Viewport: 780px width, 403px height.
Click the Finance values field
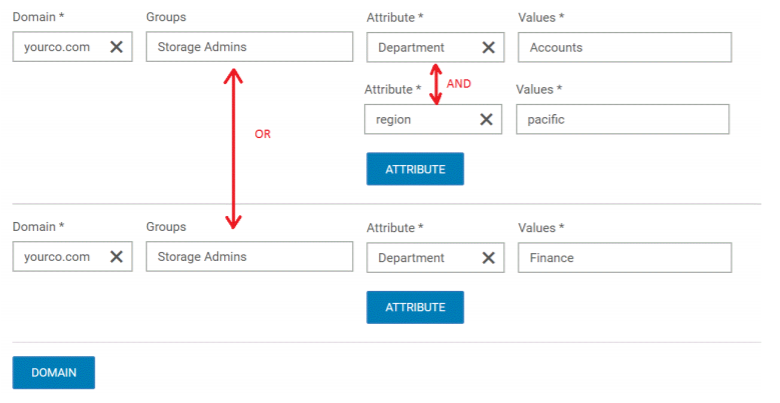tap(624, 257)
